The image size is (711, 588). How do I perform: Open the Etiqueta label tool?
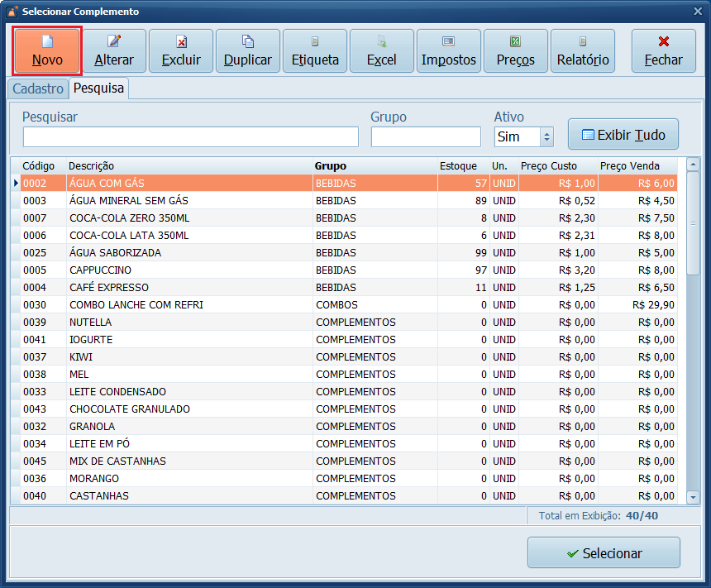coord(315,51)
